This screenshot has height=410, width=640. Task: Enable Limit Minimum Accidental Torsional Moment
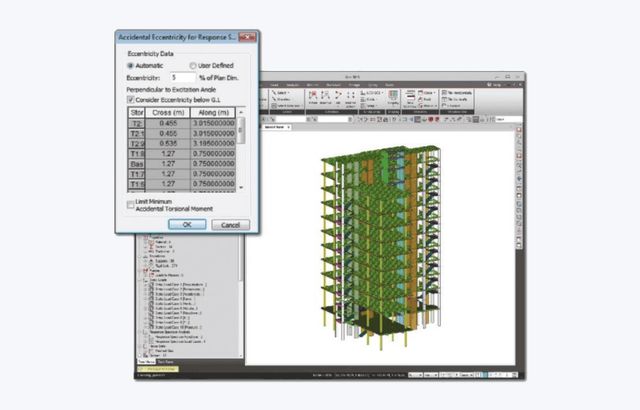(x=131, y=204)
